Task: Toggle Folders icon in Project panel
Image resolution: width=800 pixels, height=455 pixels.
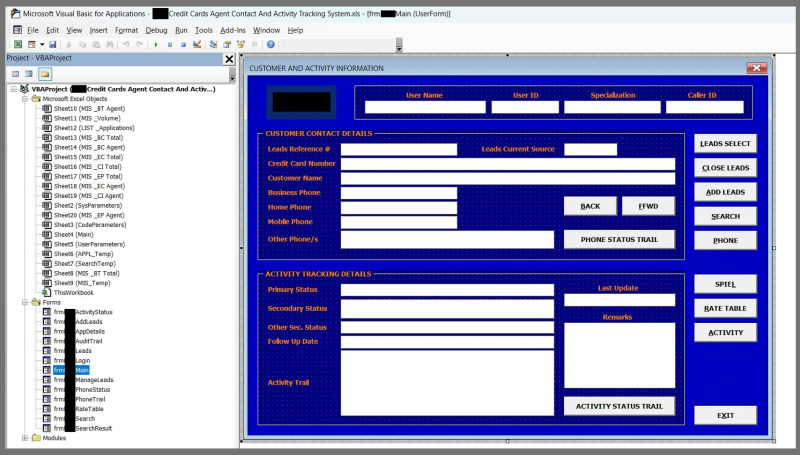Action: pyautogui.click(x=44, y=74)
